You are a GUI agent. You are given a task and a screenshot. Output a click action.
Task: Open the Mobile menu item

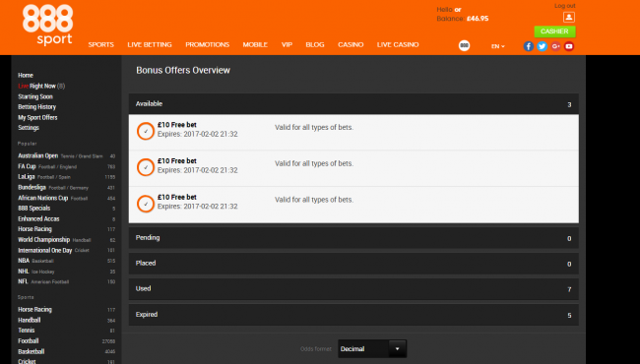coord(255,45)
